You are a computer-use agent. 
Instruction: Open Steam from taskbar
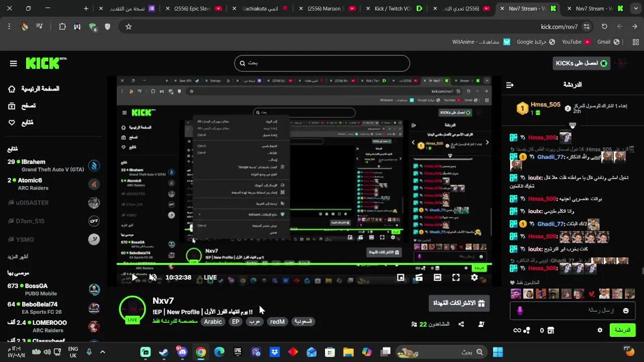pos(164,352)
